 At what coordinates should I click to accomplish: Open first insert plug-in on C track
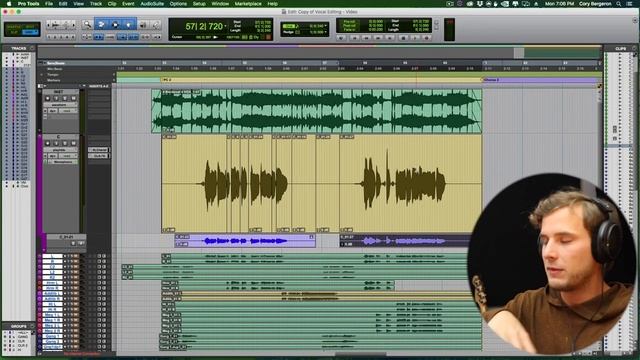pos(99,150)
